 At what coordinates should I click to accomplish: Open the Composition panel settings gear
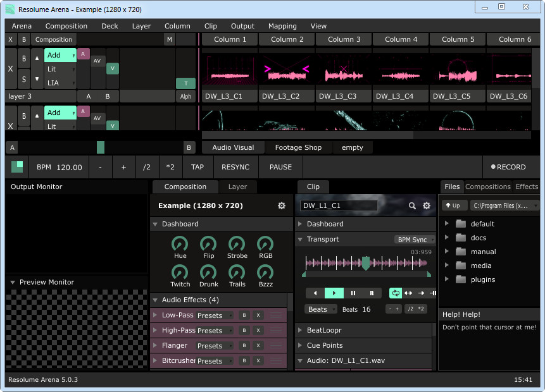coord(282,205)
